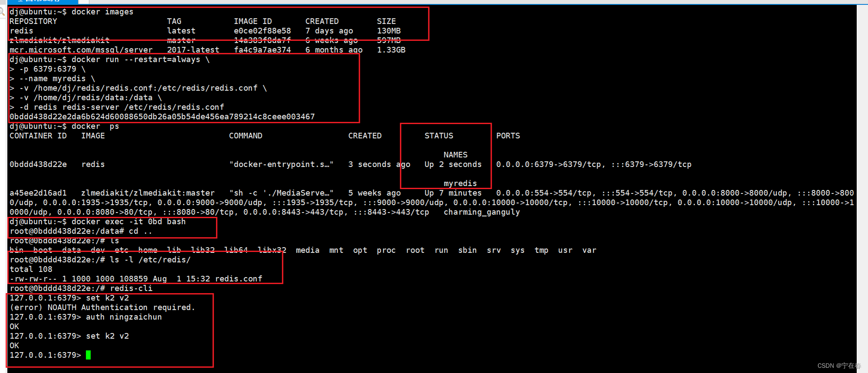
Task: Click the 'srv' directory name
Action: click(x=494, y=250)
